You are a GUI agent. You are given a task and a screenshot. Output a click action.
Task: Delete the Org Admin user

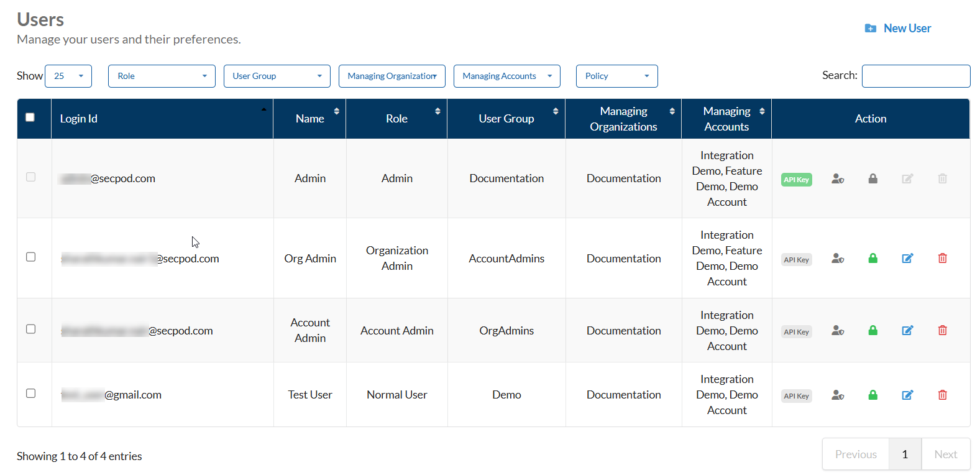coord(942,259)
